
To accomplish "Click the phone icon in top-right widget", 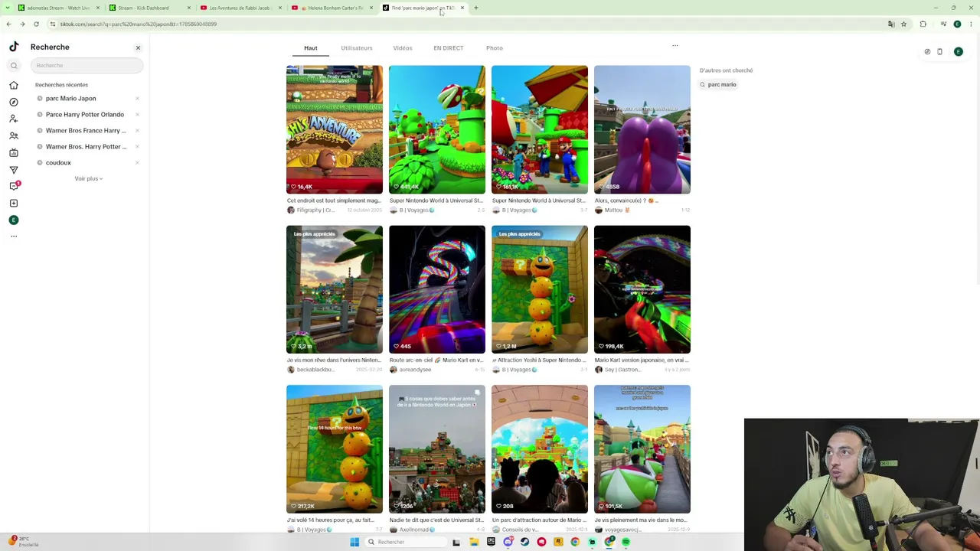I will pyautogui.click(x=939, y=52).
